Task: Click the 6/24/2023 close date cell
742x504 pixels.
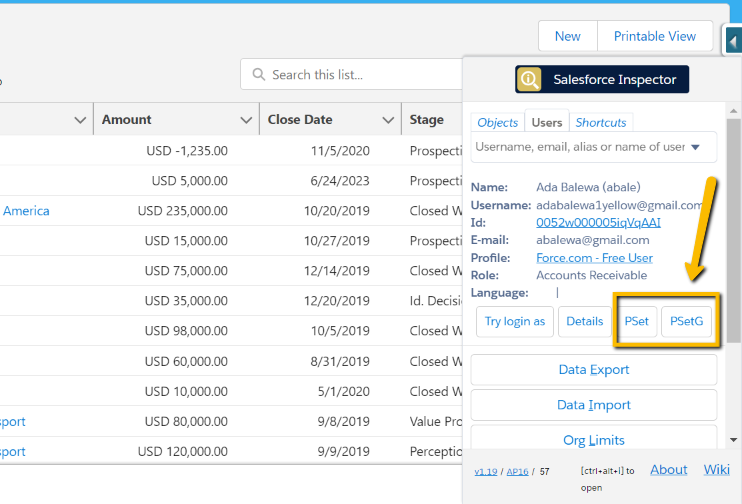Action: [340, 181]
